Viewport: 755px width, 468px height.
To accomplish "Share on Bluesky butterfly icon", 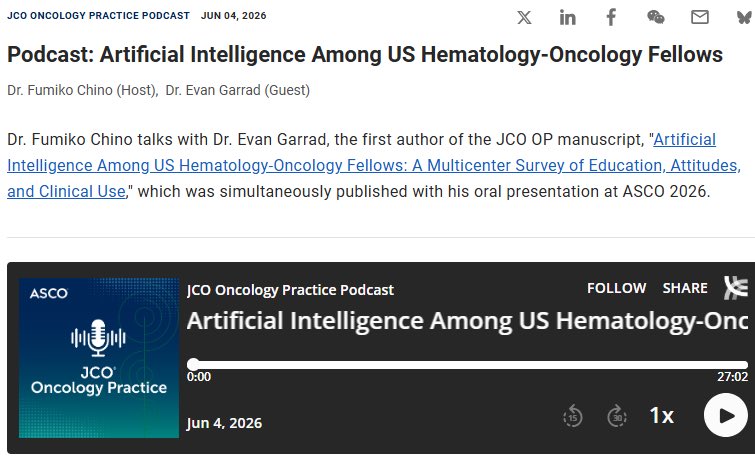I will (745, 17).
